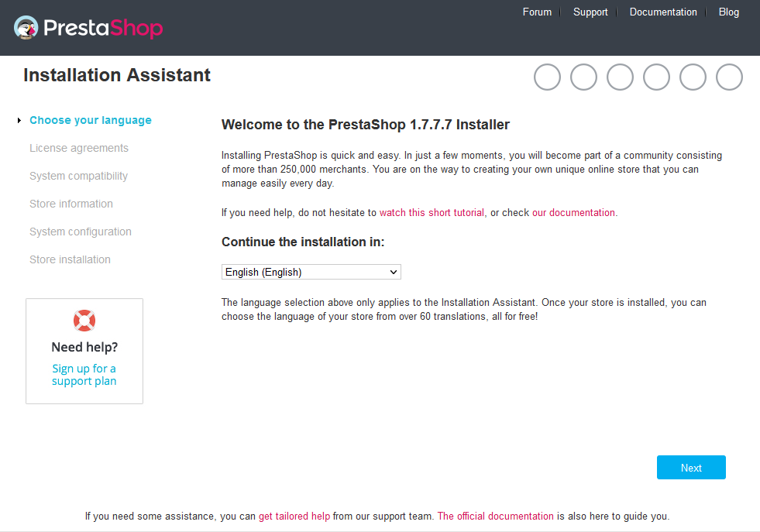Click the second step progress circle

583,77
